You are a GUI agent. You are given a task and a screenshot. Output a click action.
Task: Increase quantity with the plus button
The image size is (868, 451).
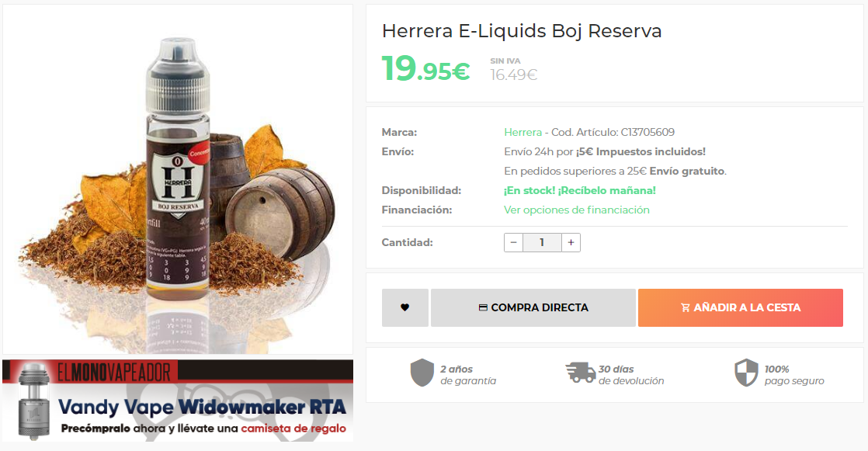click(x=571, y=242)
